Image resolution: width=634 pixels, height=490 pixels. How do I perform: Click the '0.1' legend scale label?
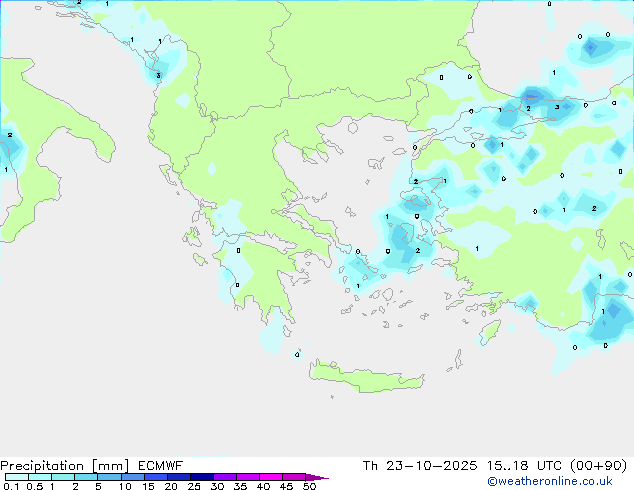(x=11, y=486)
